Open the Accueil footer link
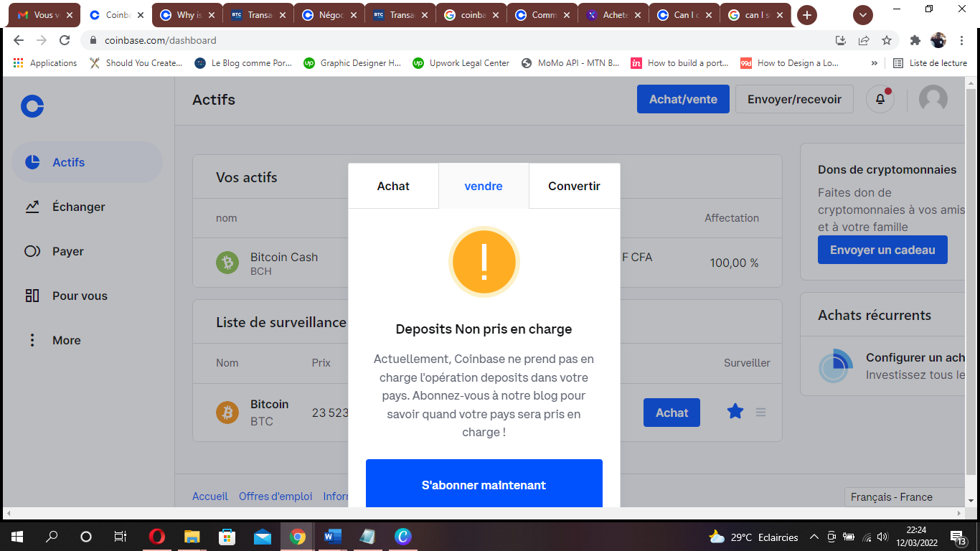 coord(210,496)
